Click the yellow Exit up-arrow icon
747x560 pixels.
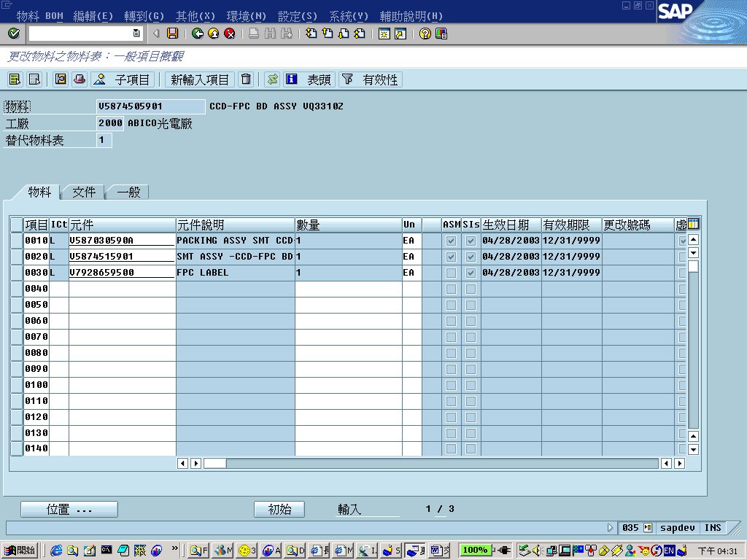214,34
